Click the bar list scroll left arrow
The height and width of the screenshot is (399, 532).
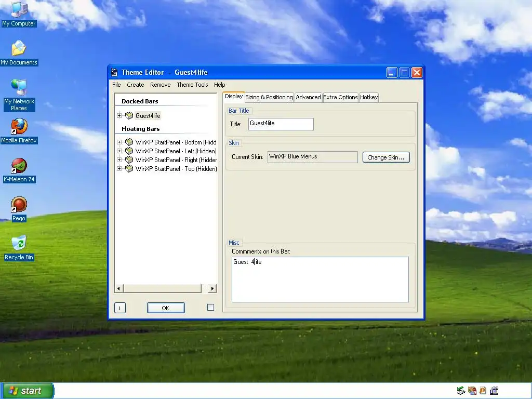[118, 288]
